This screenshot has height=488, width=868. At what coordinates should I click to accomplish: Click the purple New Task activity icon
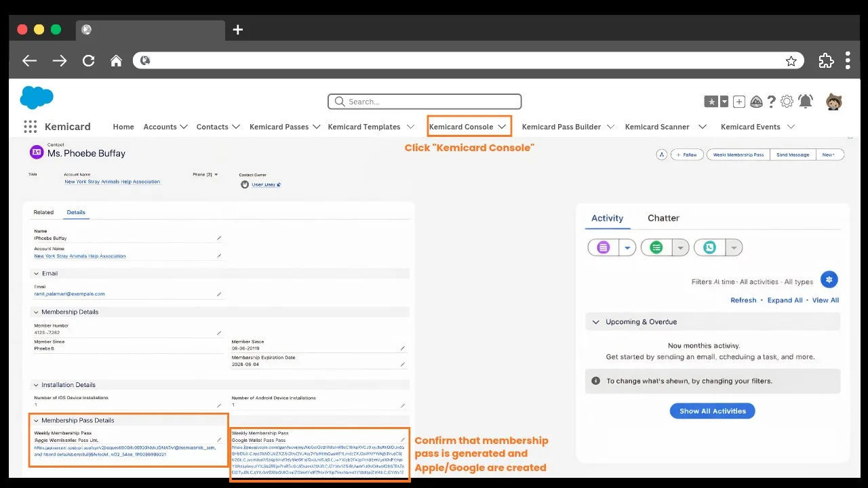click(x=604, y=247)
